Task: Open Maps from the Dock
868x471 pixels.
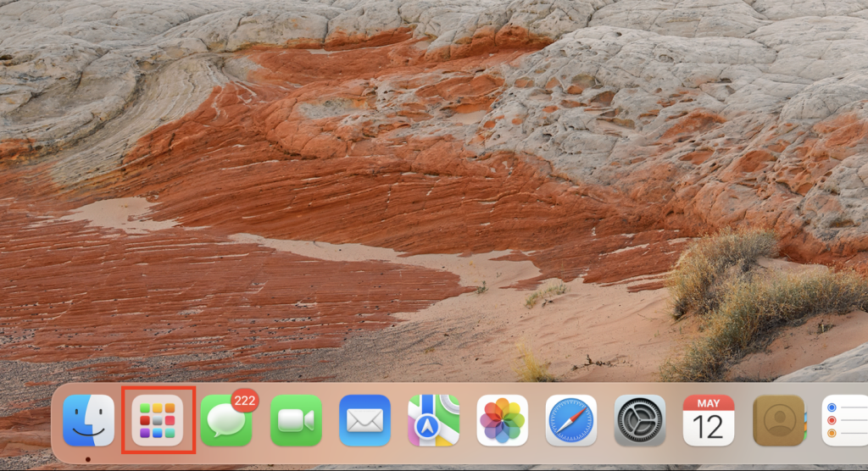Action: tap(433, 420)
